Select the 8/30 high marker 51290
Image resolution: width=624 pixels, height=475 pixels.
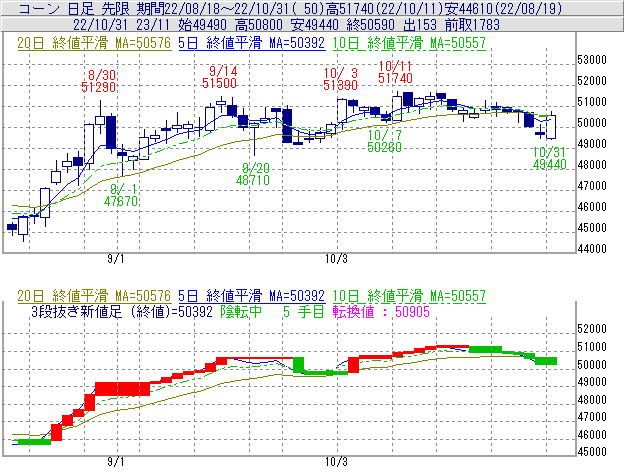point(100,88)
